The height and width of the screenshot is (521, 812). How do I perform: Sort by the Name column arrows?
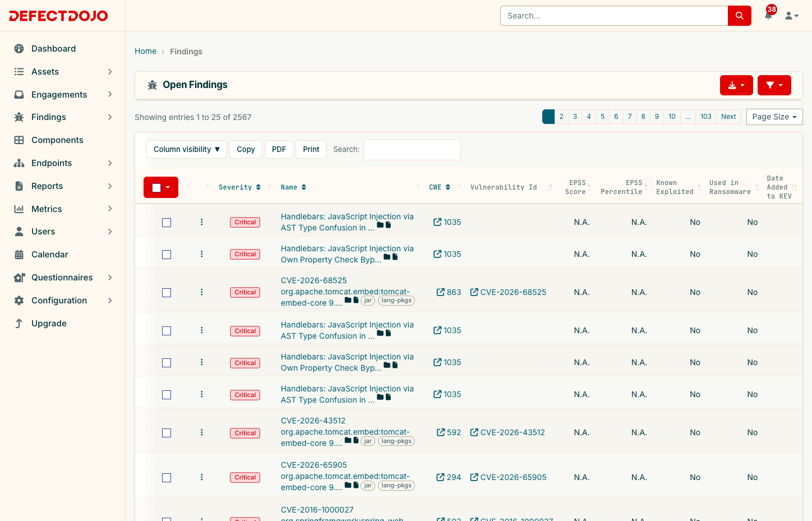point(304,187)
